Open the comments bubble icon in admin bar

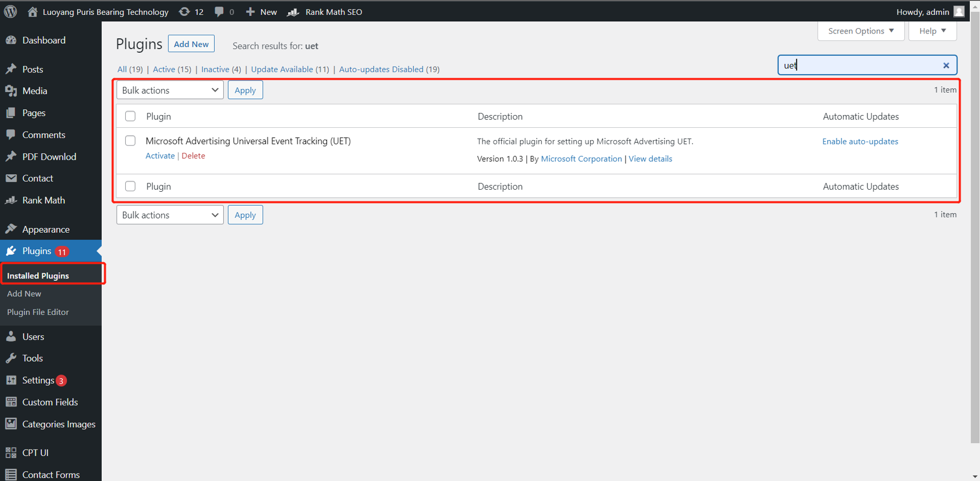219,12
